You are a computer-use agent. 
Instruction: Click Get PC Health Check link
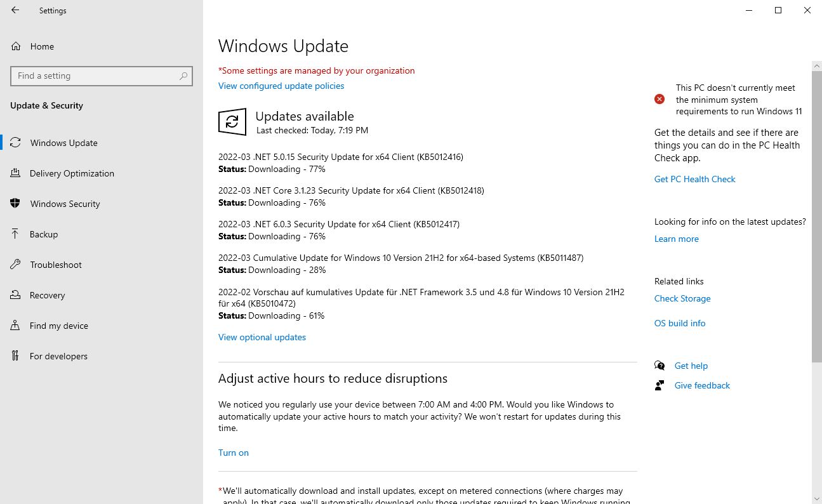[694, 179]
